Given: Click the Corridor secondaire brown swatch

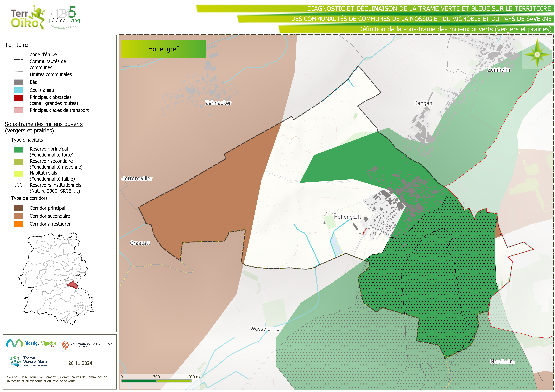Looking at the screenshot, I should [x=19, y=216].
